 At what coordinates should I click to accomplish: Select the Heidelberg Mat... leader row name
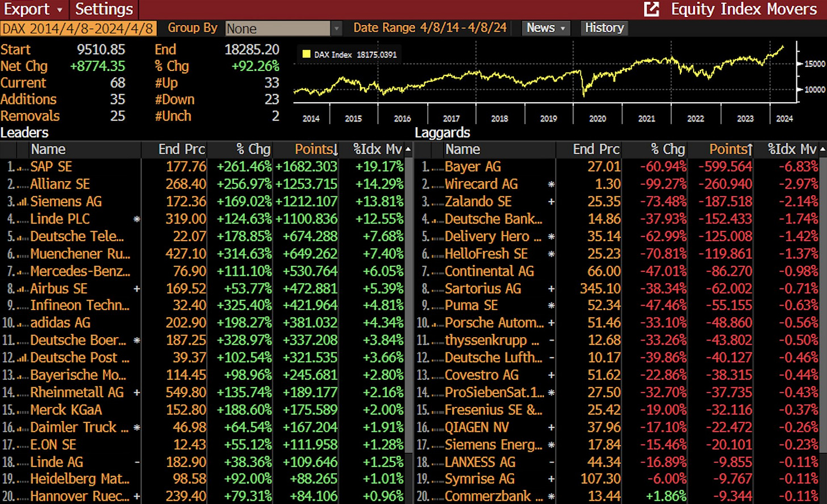click(x=80, y=479)
